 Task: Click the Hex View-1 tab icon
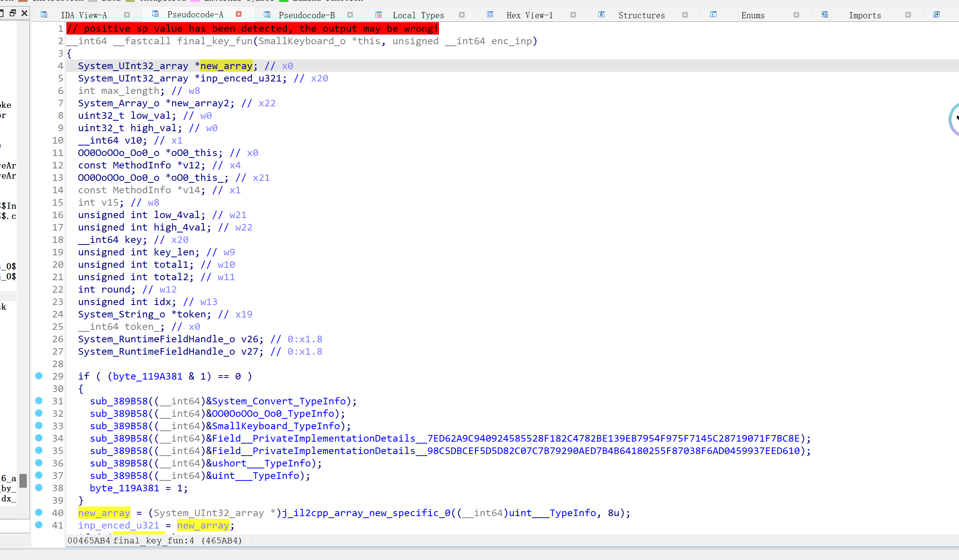pos(490,15)
